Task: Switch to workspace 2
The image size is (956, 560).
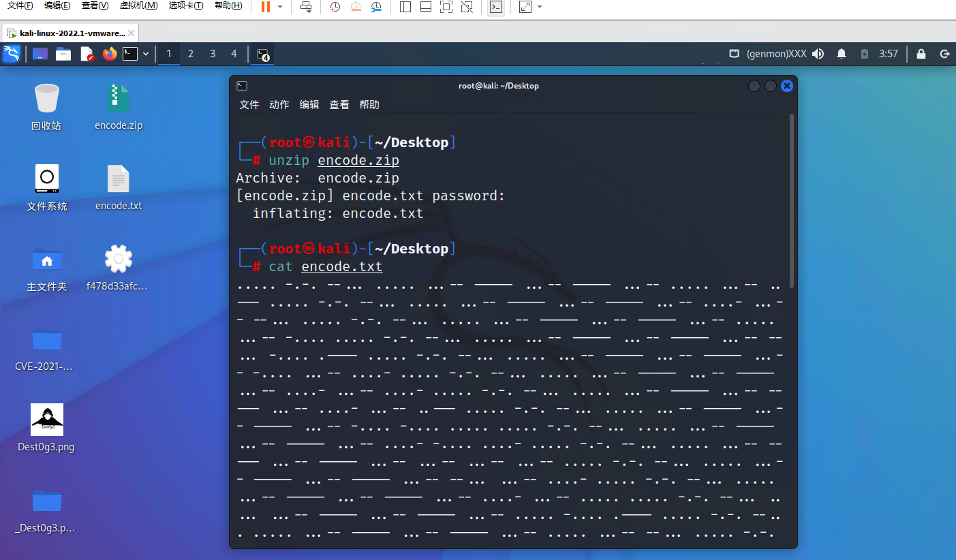Action: pos(191,54)
